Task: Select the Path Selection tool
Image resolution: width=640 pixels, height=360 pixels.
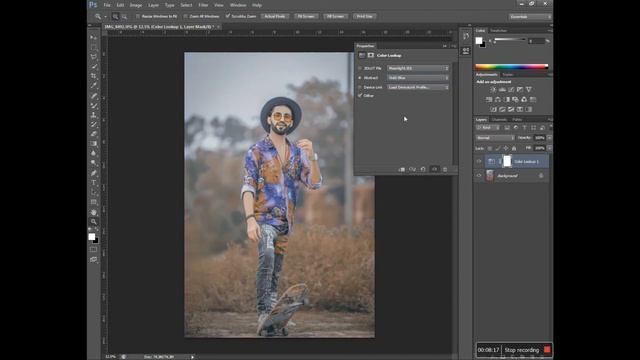Action: [94, 192]
